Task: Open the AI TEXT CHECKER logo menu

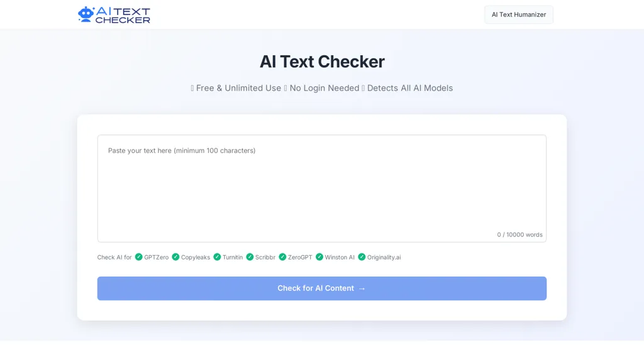Action: (x=114, y=14)
